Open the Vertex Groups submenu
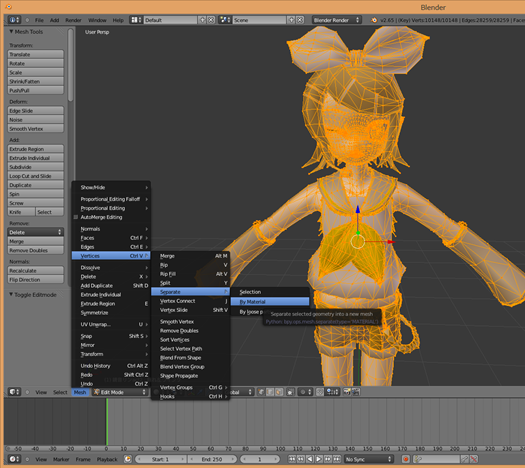The image size is (525, 468). (x=190, y=387)
